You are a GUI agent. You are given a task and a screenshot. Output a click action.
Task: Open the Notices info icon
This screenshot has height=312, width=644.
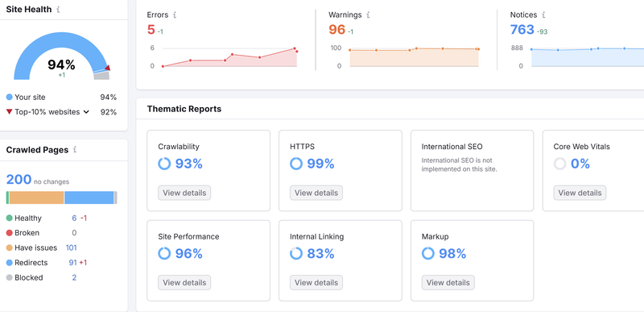coord(543,15)
